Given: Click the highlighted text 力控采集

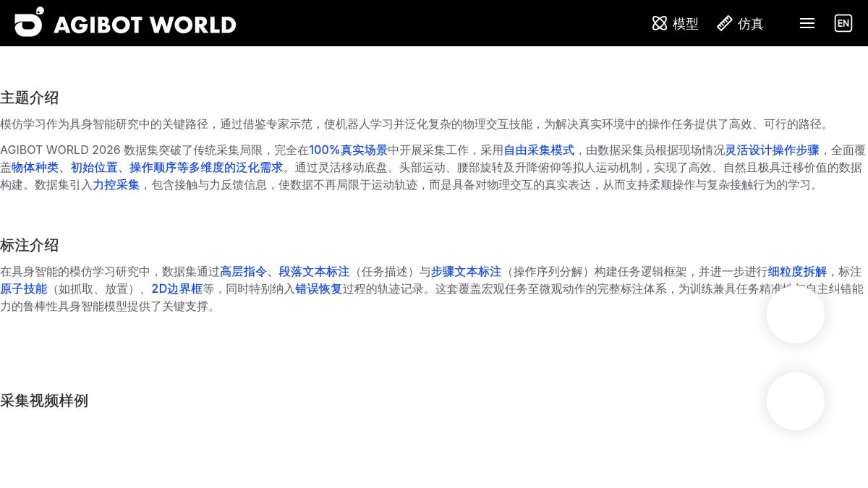Looking at the screenshot, I should click(116, 184).
